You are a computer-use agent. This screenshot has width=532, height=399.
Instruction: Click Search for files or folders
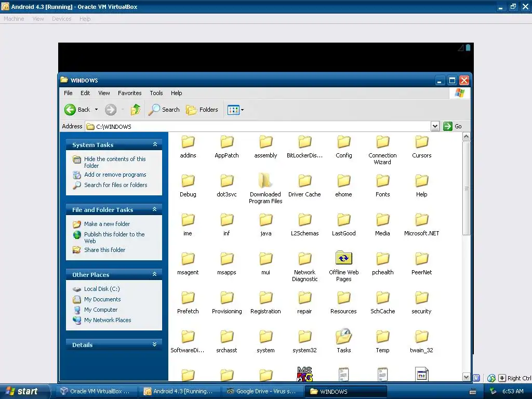tap(116, 185)
